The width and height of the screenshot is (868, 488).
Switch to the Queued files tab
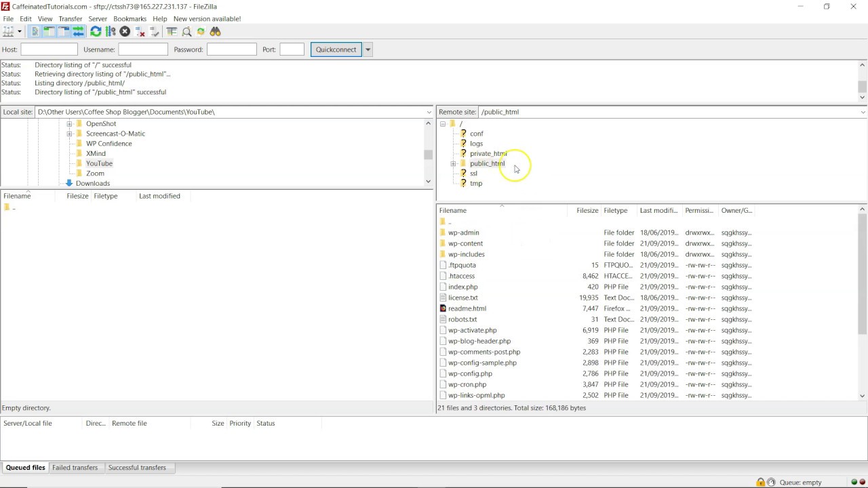pos(25,468)
